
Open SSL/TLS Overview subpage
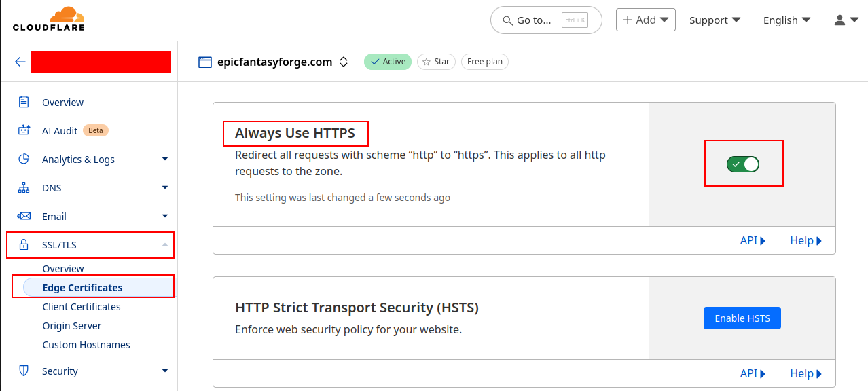63,269
